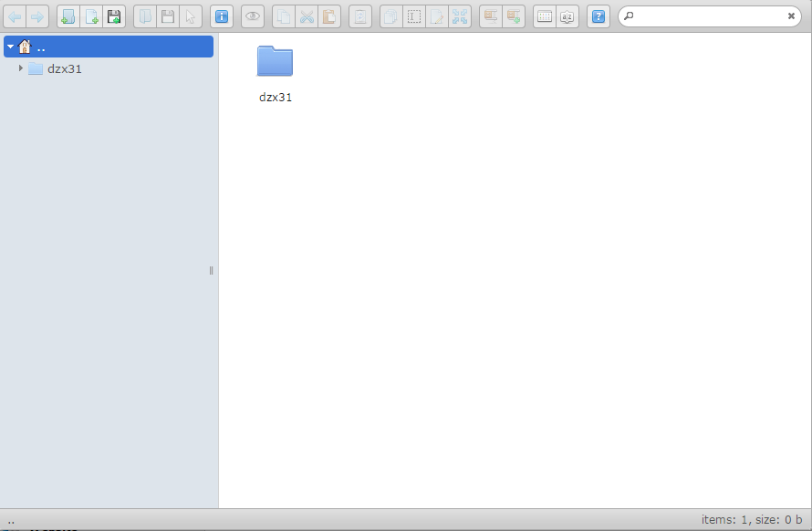Switch view mode with the grid icon
The width and height of the screenshot is (812, 531).
pyautogui.click(x=545, y=16)
